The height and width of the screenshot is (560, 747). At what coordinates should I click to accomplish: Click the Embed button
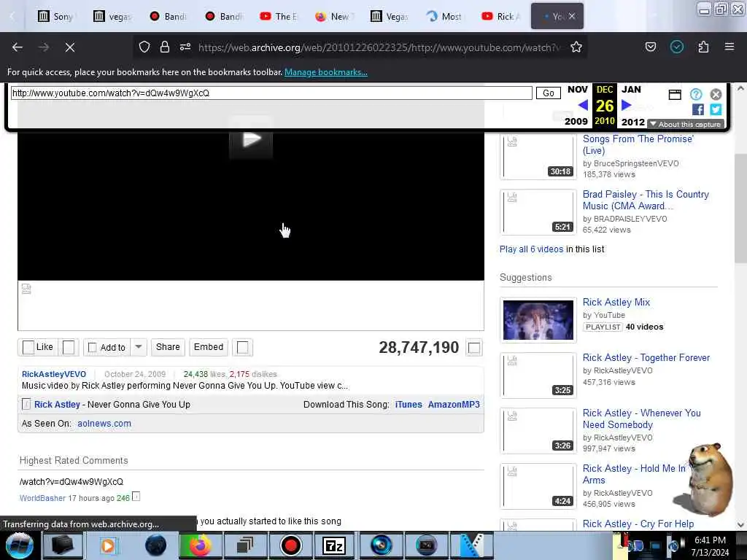click(x=209, y=347)
